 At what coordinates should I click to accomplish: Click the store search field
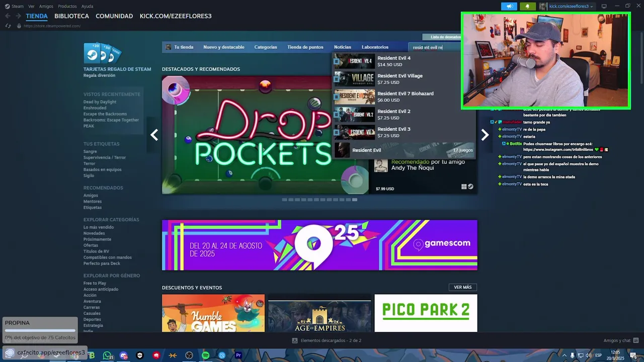[x=435, y=47]
